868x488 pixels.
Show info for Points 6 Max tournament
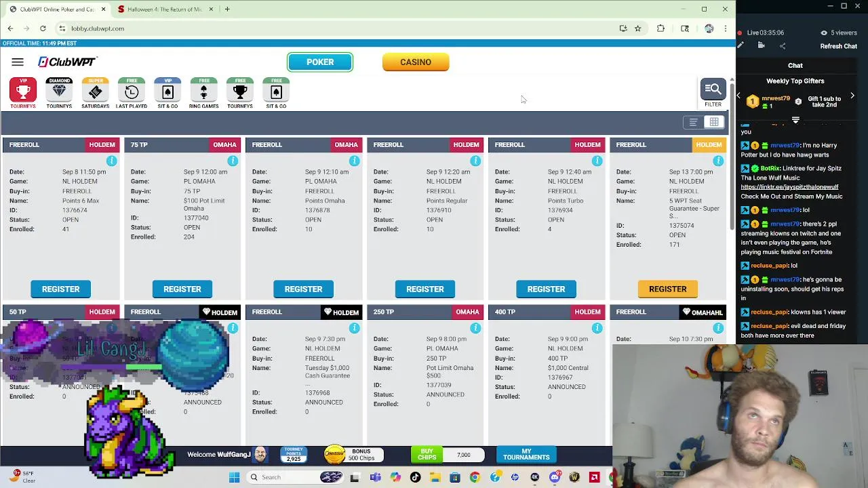click(111, 161)
